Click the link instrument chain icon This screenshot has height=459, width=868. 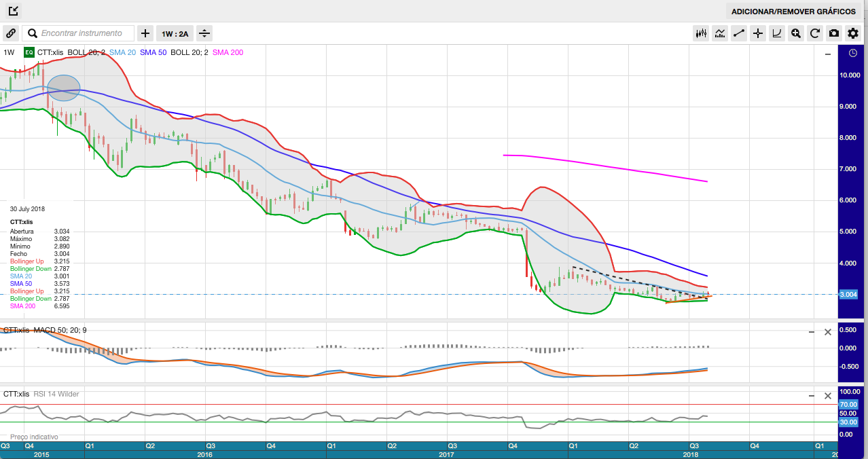[11, 33]
